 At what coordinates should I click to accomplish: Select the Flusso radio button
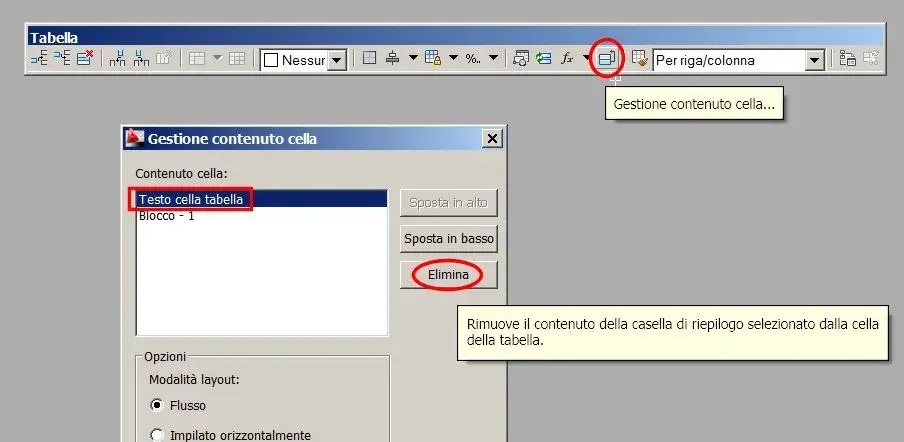click(156, 405)
